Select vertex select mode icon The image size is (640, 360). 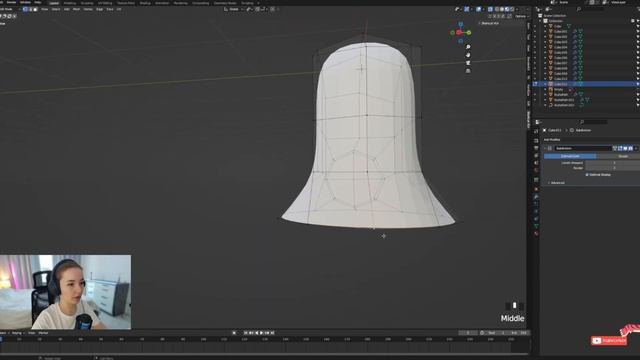(x=25, y=9)
